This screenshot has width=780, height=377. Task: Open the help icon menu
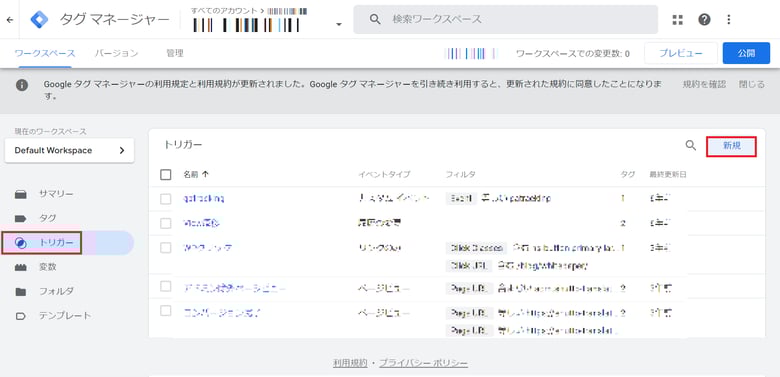point(704,19)
